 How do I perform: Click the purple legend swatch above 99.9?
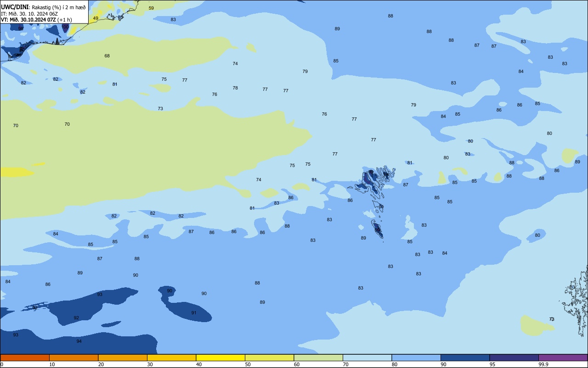point(563,357)
